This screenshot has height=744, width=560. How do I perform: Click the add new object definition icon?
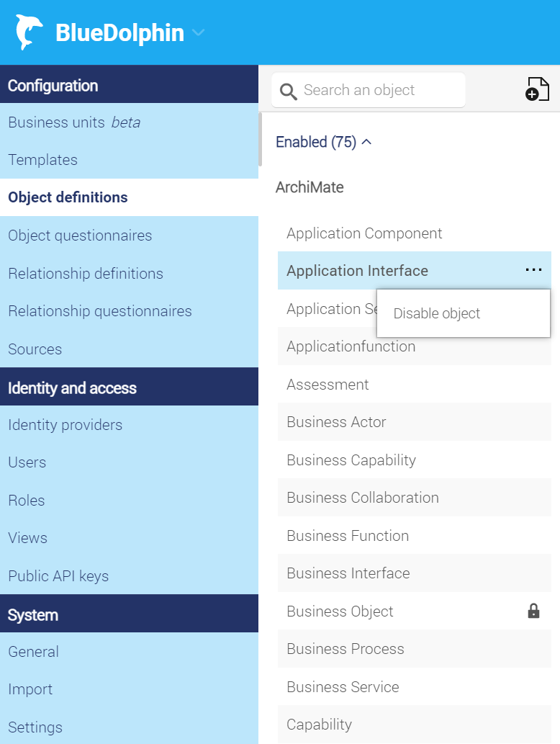click(x=537, y=89)
